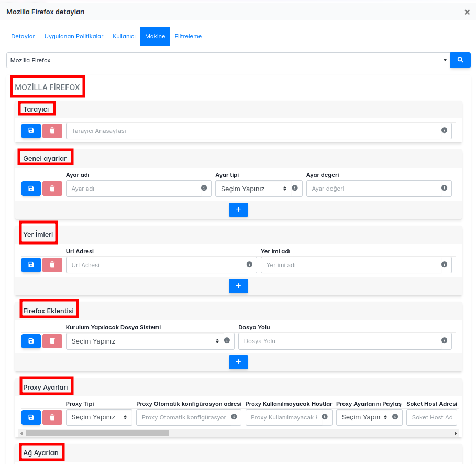476x464 pixels.
Task: Show info for Proxy Otomatik konfigürasyon adresi
Action: click(234, 417)
